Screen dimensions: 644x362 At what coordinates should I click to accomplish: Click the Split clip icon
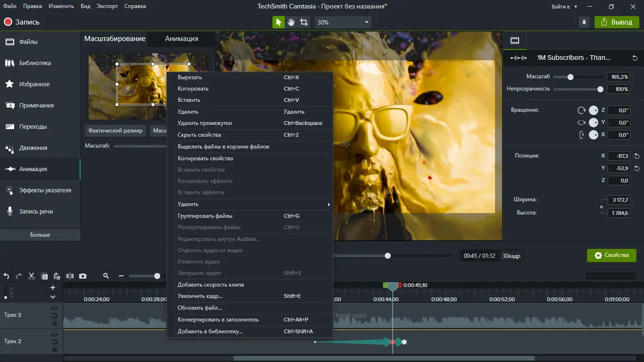pos(70,276)
